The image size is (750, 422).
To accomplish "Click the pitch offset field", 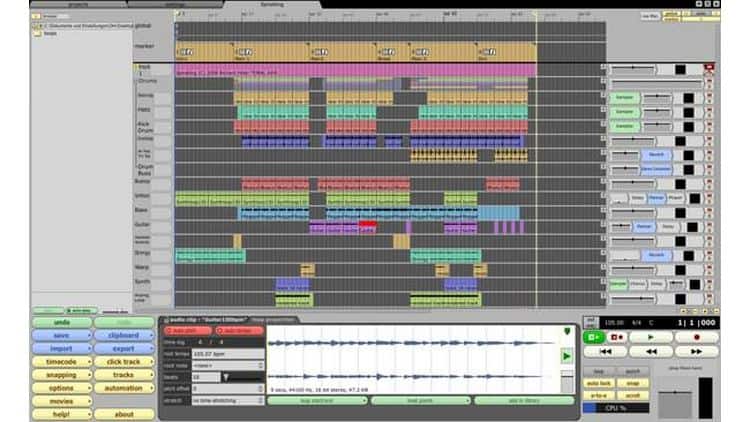I will 228,389.
